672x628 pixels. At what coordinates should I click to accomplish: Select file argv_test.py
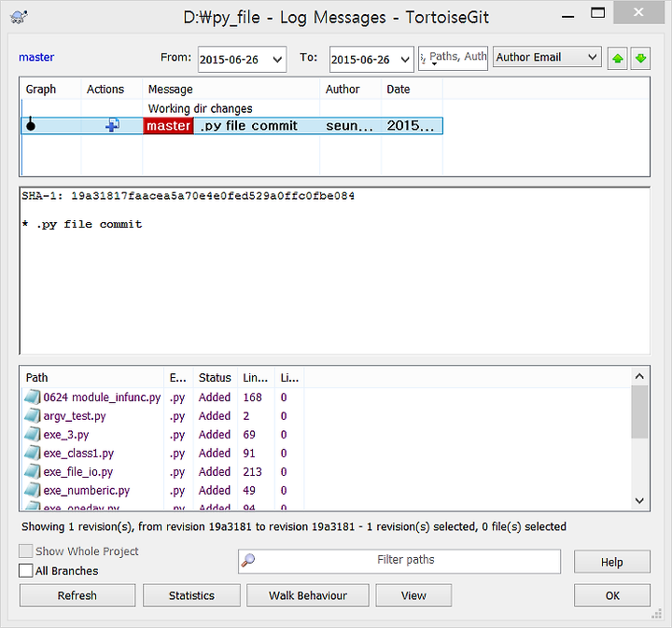(75, 415)
